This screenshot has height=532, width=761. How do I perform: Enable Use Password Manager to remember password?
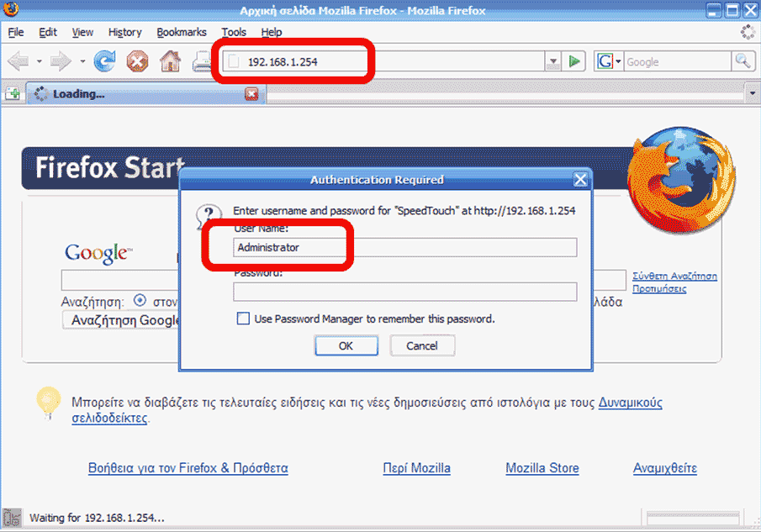click(x=243, y=318)
